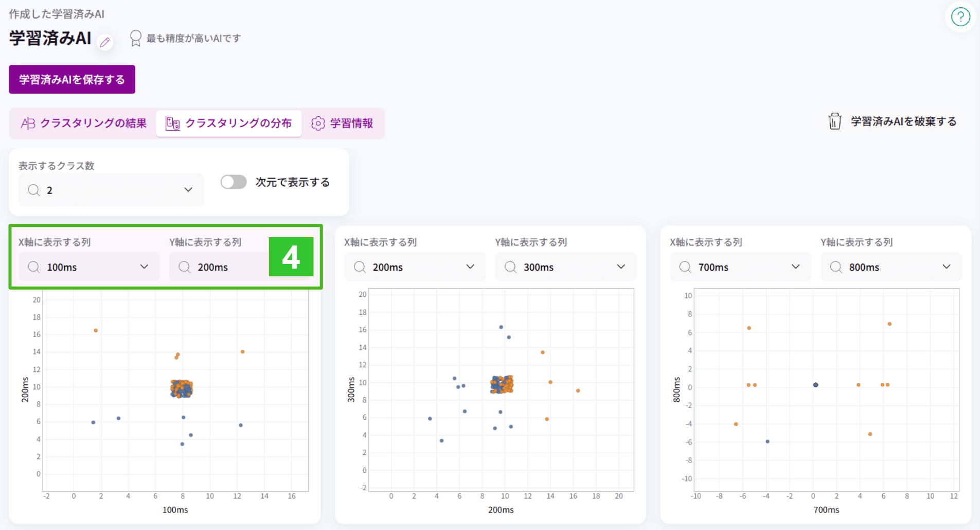The width and height of the screenshot is (980, 530).
Task: Open the 100ms X-axis column dropdown
Action: pyautogui.click(x=144, y=267)
